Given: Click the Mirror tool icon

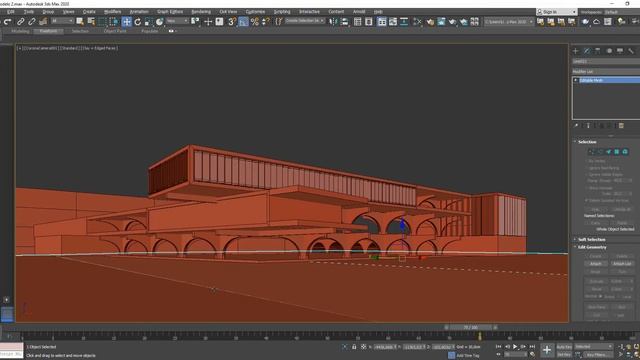Looking at the screenshot, I should coord(333,22).
